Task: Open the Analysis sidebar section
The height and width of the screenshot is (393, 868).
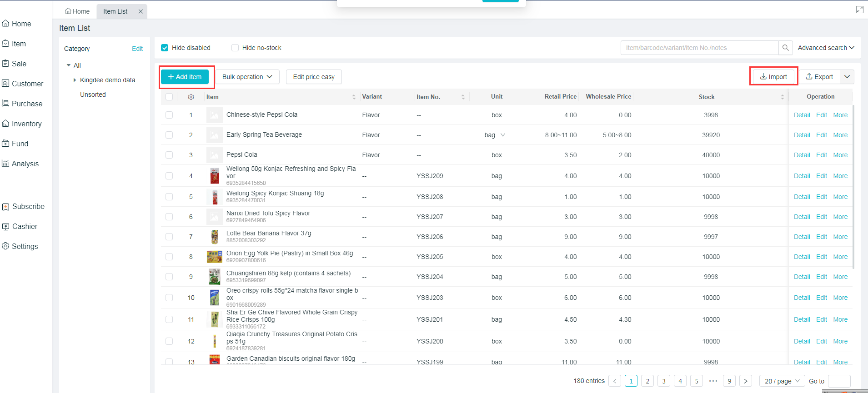Action: [25, 164]
